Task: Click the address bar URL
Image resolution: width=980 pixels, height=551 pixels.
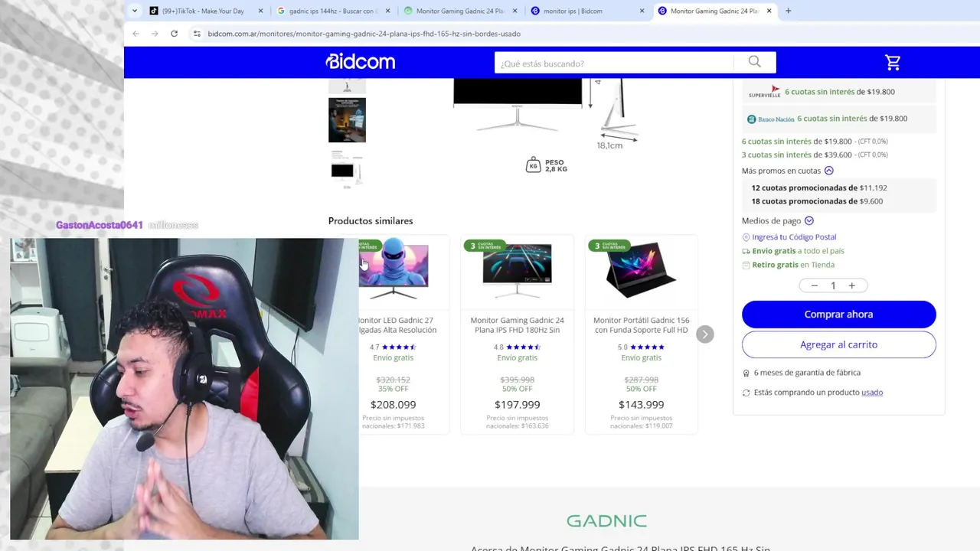Action: (364, 34)
